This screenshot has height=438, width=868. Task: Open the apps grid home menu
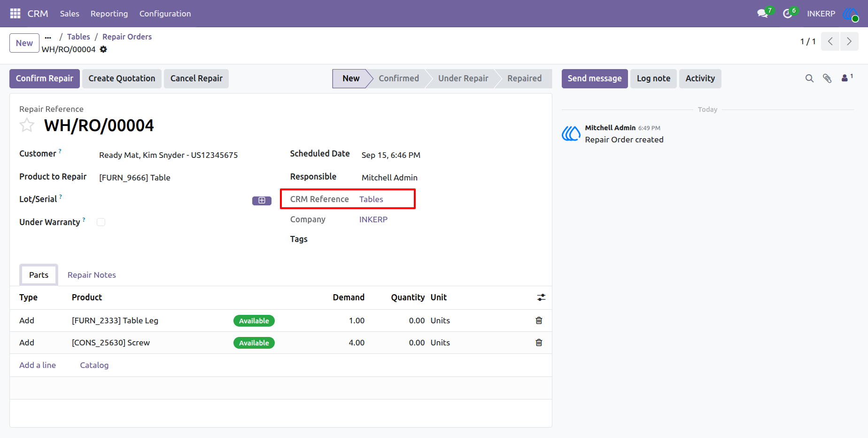tap(15, 14)
